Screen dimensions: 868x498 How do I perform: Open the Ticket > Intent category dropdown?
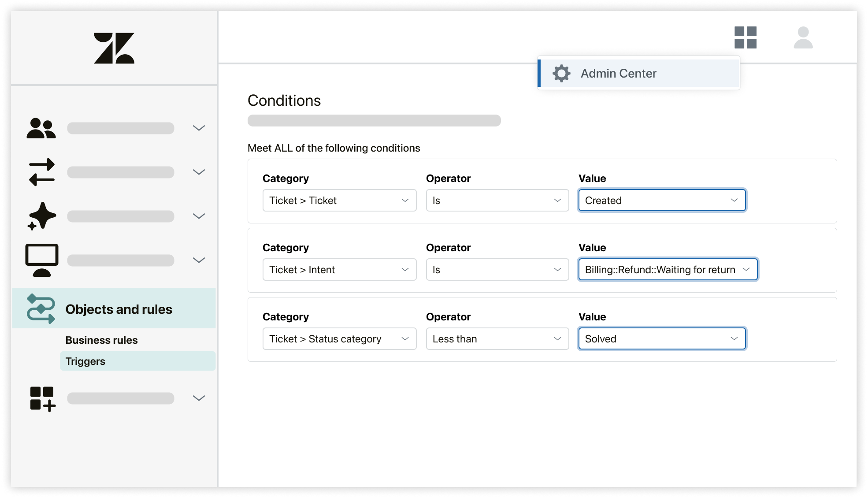339,269
